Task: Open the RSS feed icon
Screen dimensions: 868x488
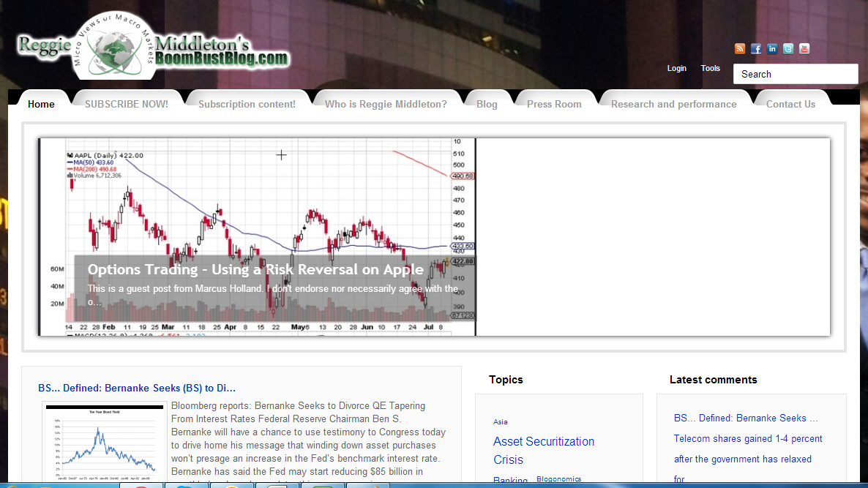Action: 740,49
